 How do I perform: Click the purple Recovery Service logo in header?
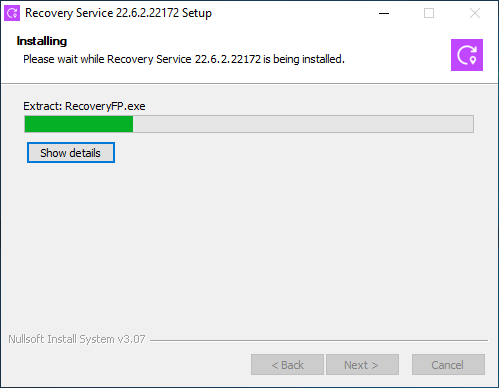(x=467, y=55)
